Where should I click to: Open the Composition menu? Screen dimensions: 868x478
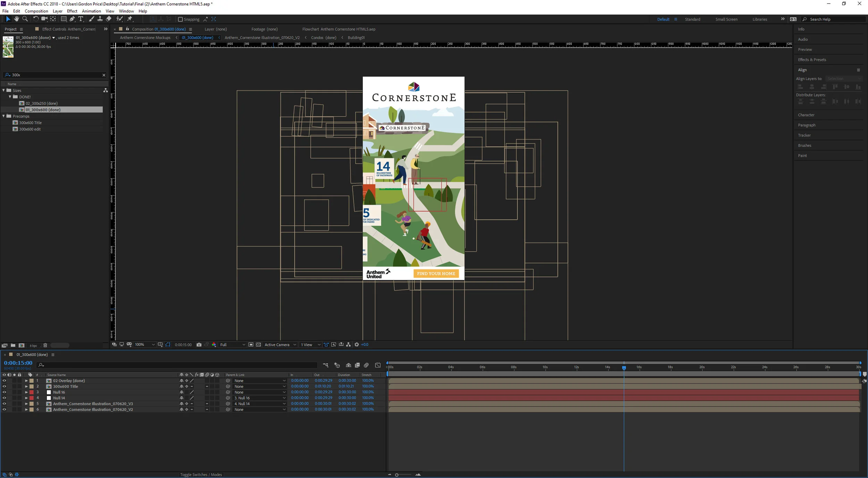click(x=36, y=11)
